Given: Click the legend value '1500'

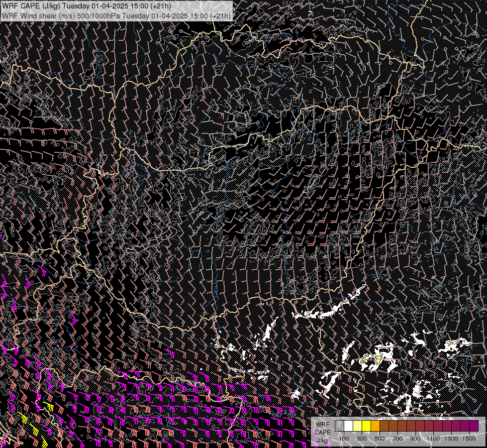Looking at the screenshot, I should point(469,439).
